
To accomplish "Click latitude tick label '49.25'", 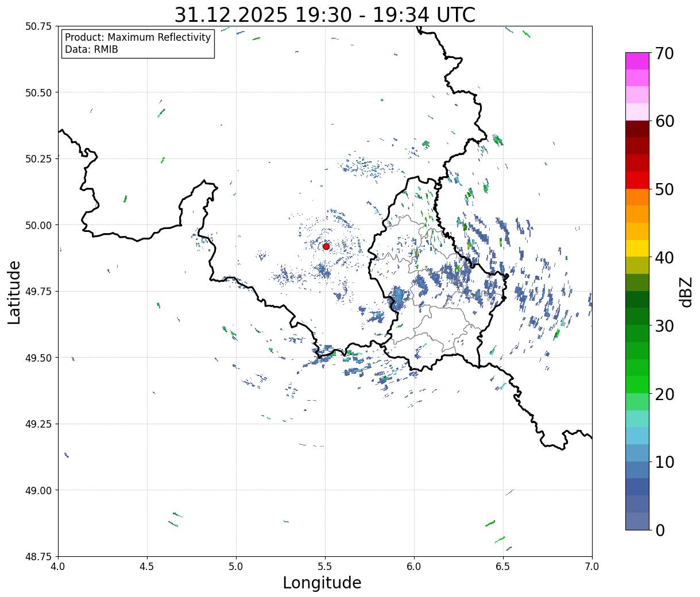I will point(38,424).
